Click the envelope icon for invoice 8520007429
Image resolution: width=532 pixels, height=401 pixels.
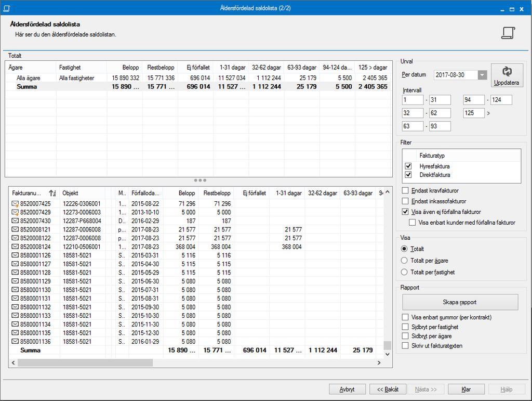(x=15, y=212)
